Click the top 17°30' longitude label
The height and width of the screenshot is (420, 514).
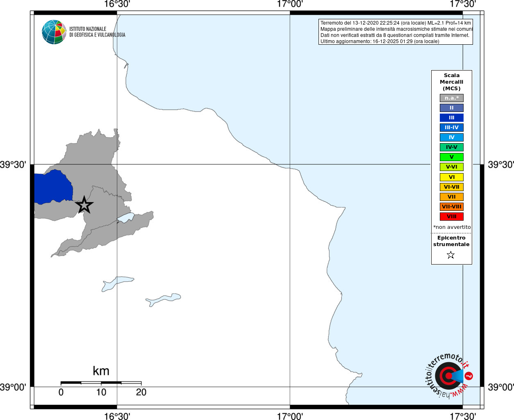coord(463,4)
